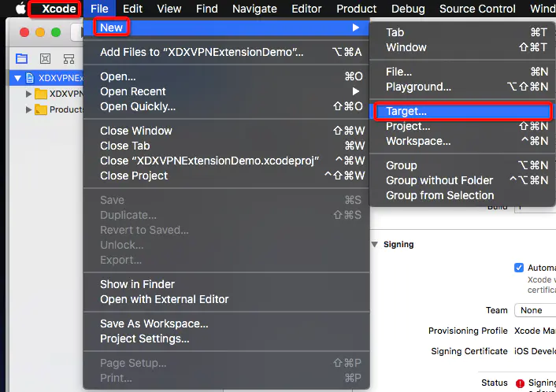The image size is (556, 392).
Task: Collapse the XDXVPNExtensionDemo project tree
Action: (x=17, y=78)
